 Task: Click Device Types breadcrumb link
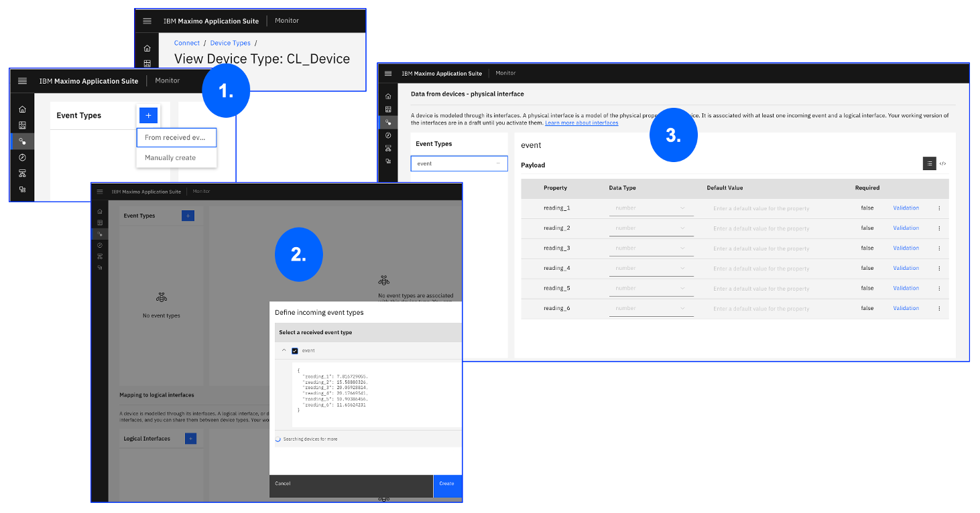(x=231, y=43)
